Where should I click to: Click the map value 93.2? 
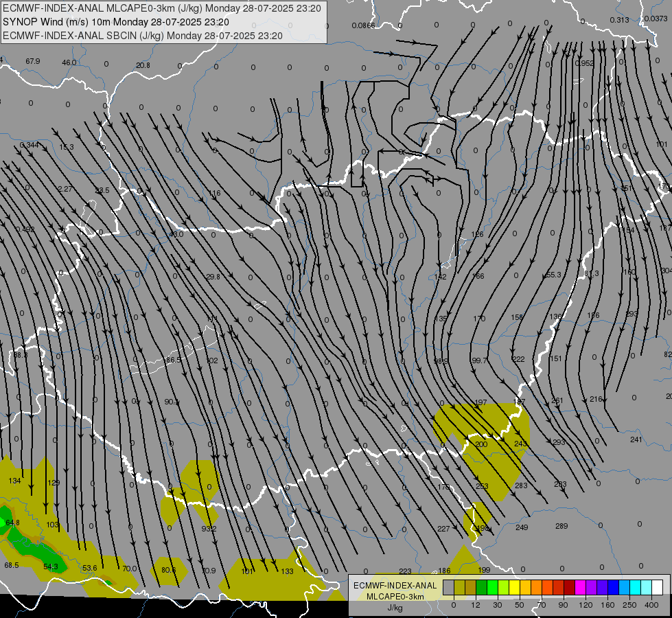point(209,529)
